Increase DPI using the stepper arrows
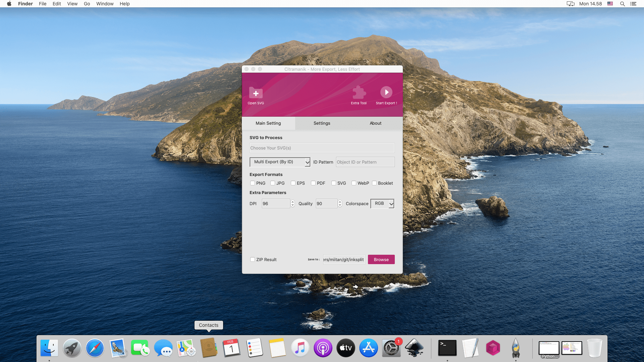This screenshot has width=644, height=362. [x=292, y=202]
